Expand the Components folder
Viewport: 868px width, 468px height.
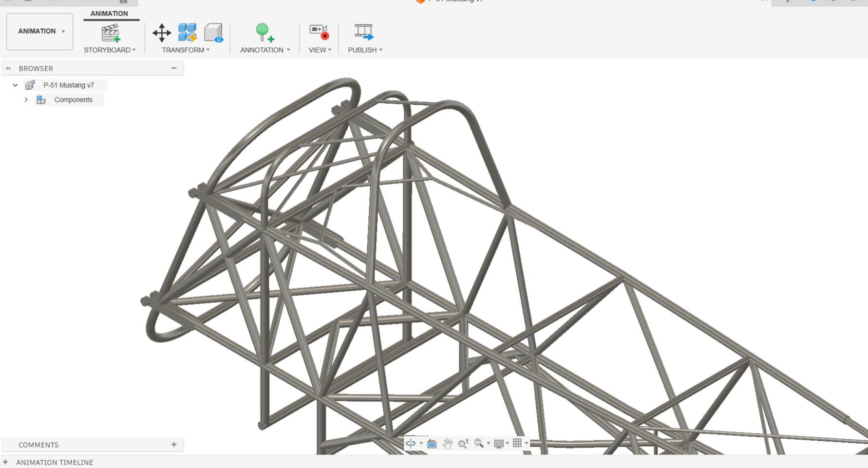26,100
